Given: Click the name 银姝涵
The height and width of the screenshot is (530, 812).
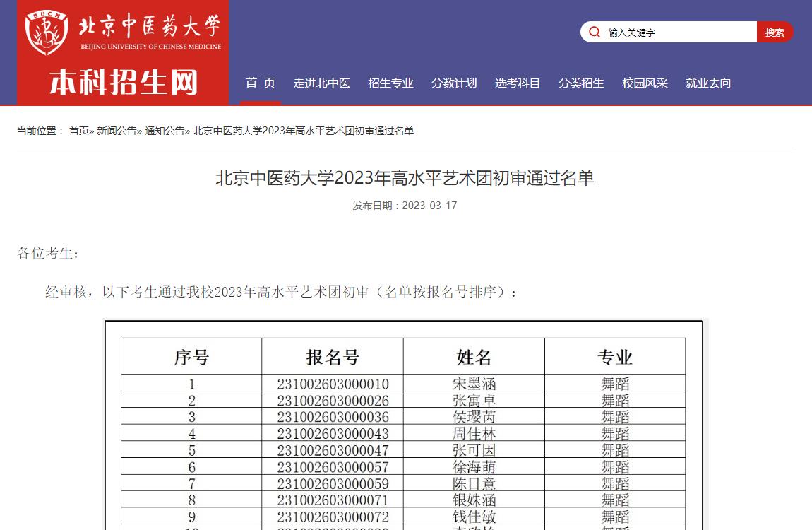Looking at the screenshot, I should (x=474, y=500).
